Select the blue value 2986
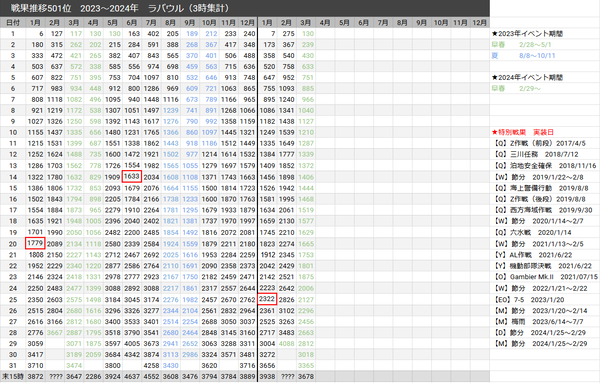The image size is (600, 383). coord(190,354)
